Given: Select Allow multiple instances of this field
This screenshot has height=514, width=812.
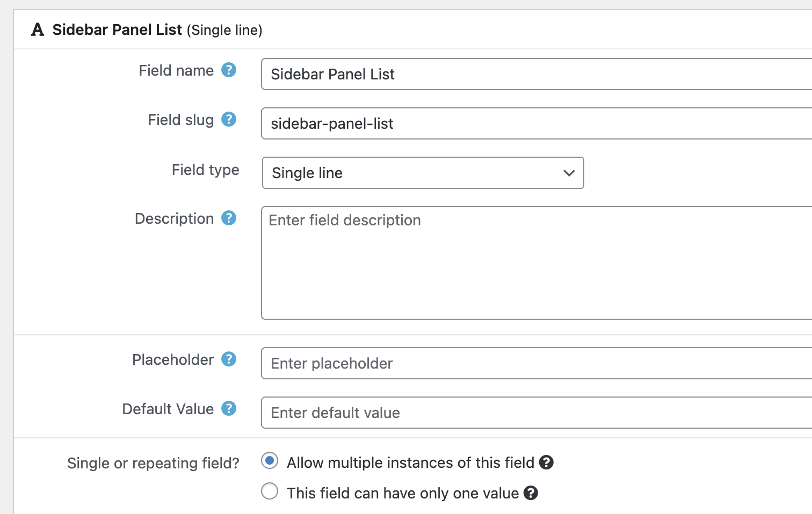Looking at the screenshot, I should click(x=270, y=461).
